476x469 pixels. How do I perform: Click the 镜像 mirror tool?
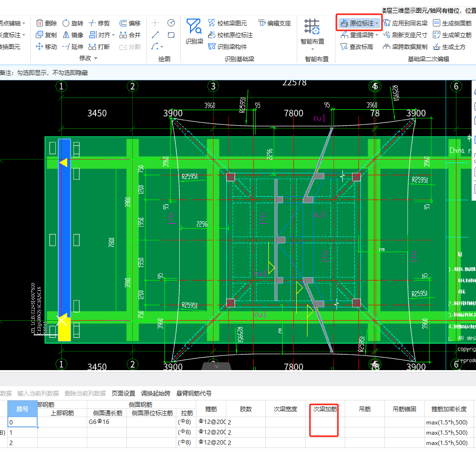coord(73,35)
